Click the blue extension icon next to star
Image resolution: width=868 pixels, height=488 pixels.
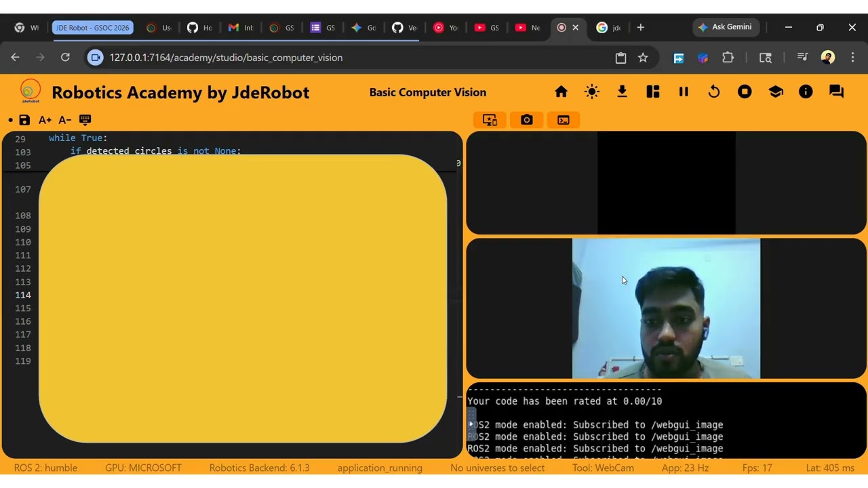678,58
